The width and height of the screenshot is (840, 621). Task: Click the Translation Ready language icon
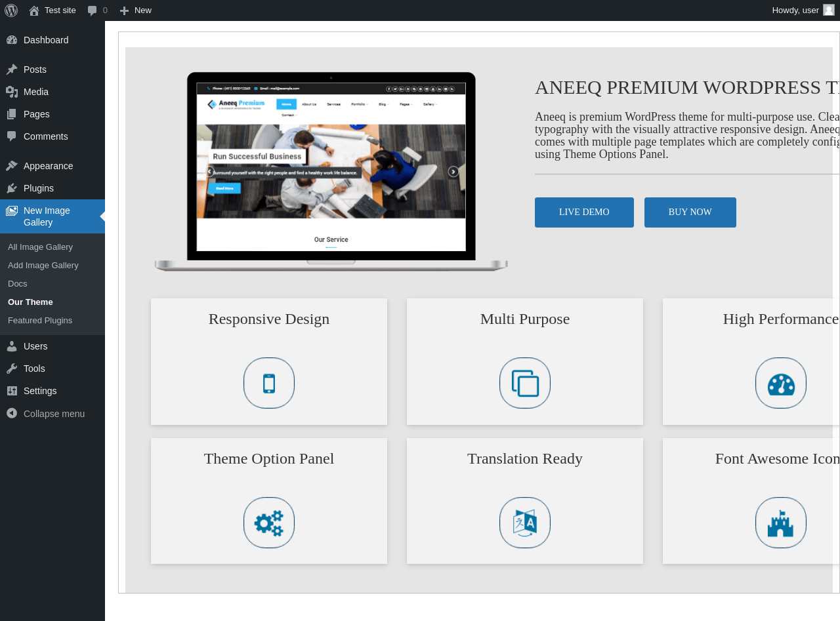[x=525, y=523]
